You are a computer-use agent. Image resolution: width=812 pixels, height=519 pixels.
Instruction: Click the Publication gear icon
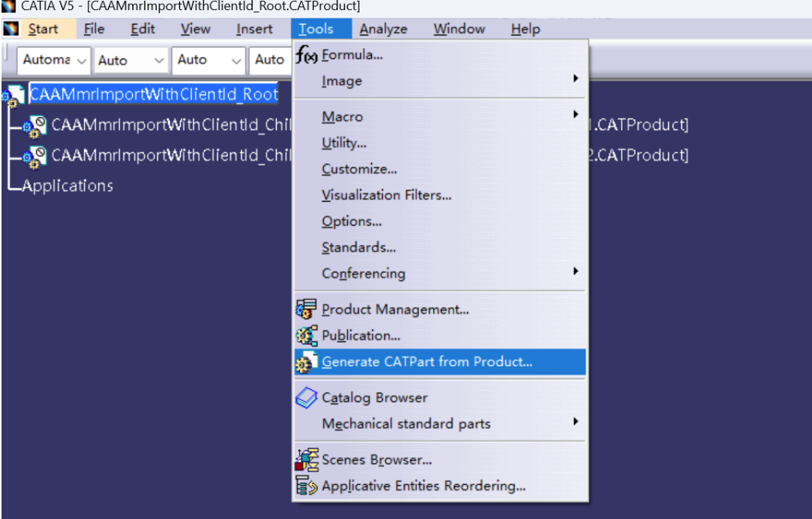click(x=306, y=336)
